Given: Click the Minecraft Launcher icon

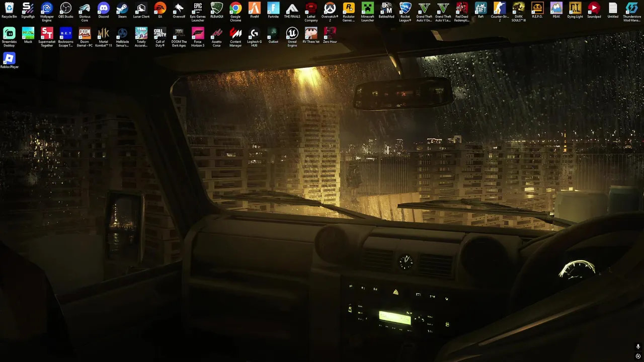Looking at the screenshot, I should tap(368, 12).
